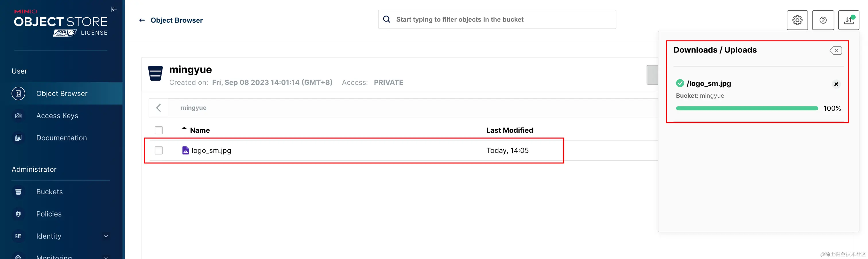Click mingyue in the breadcrumb path
This screenshot has width=868, height=259.
(x=193, y=108)
